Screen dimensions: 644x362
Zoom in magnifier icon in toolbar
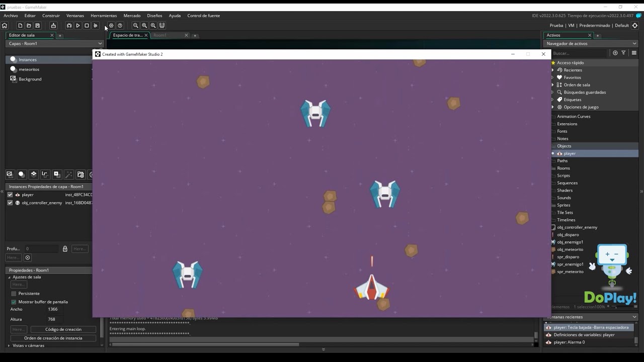[153, 26]
